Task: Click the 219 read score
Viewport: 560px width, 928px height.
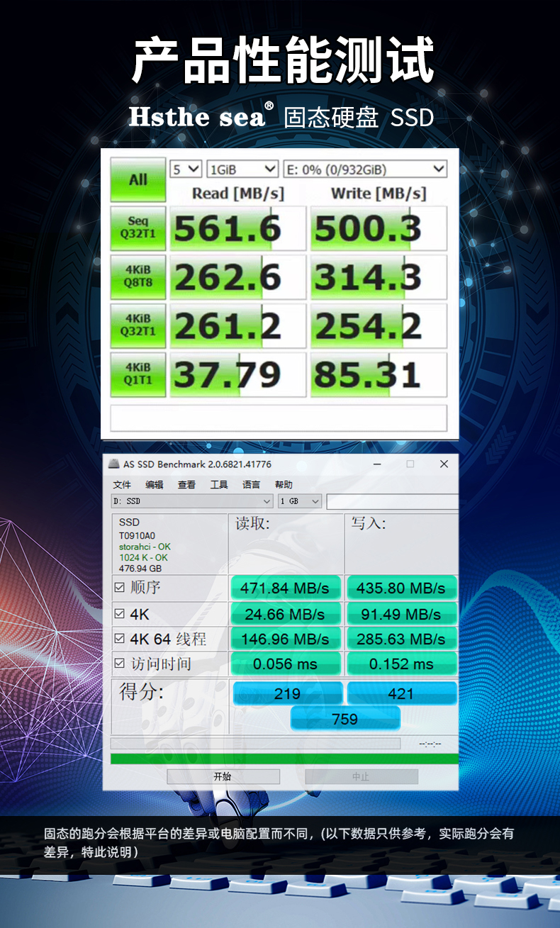Action: 287,693
